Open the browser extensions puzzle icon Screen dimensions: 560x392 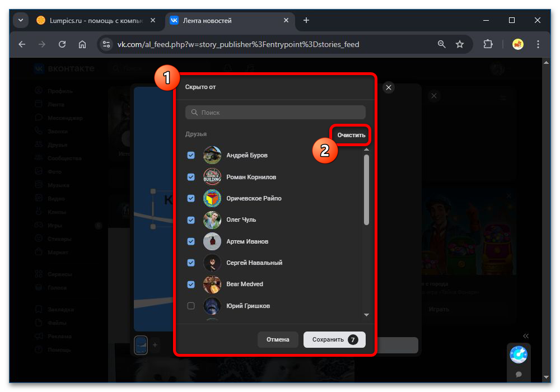tap(487, 44)
